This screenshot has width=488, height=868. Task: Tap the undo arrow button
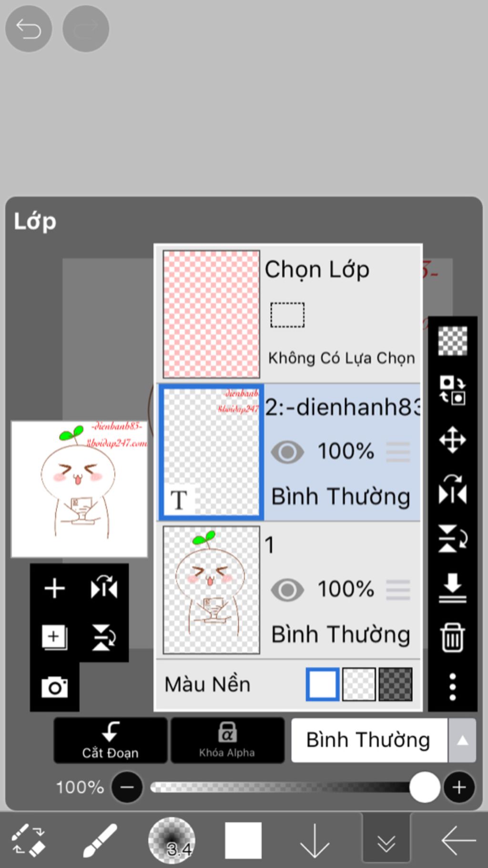(29, 29)
